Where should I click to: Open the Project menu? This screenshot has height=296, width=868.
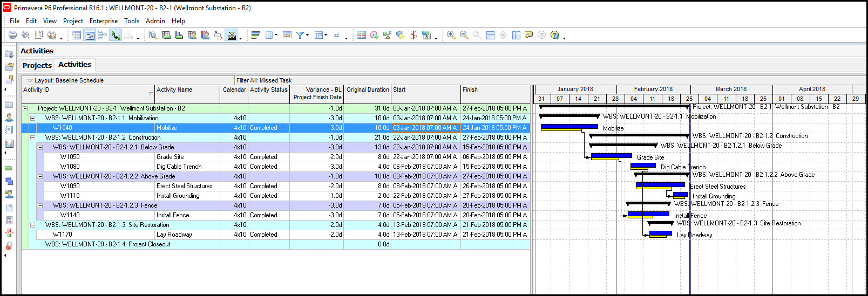pyautogui.click(x=73, y=21)
